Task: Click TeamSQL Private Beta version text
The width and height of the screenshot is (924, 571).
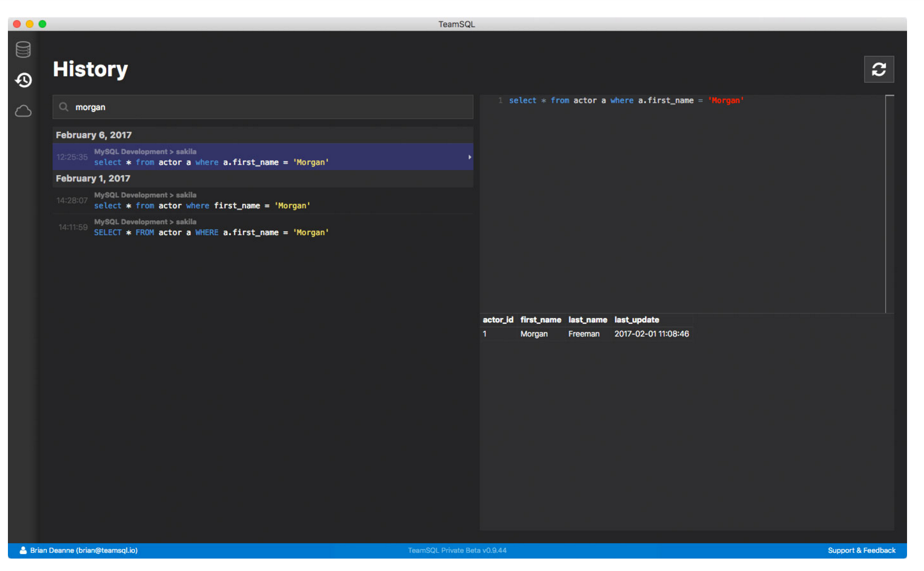Action: (457, 550)
